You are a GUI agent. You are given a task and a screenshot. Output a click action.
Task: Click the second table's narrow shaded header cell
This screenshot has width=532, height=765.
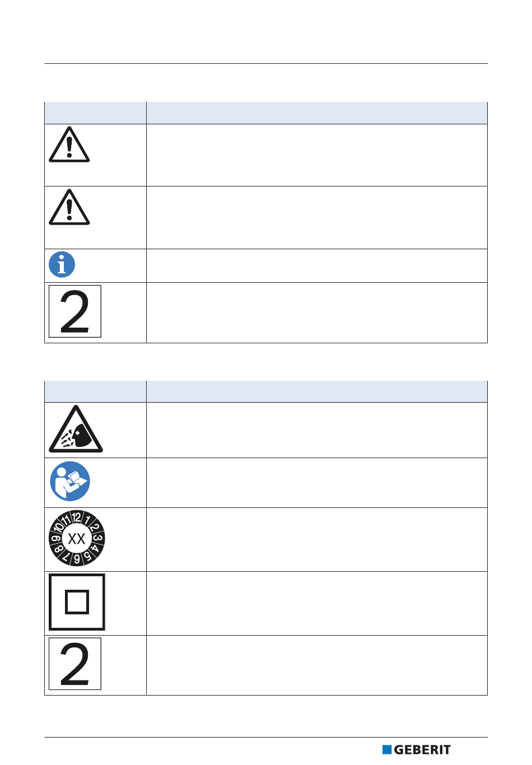pyautogui.click(x=95, y=392)
